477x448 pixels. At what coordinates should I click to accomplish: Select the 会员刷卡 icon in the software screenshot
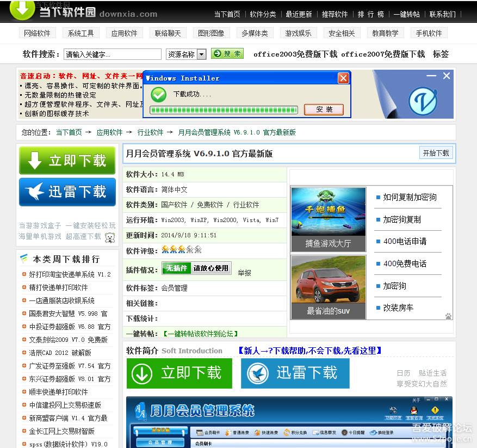point(199,431)
